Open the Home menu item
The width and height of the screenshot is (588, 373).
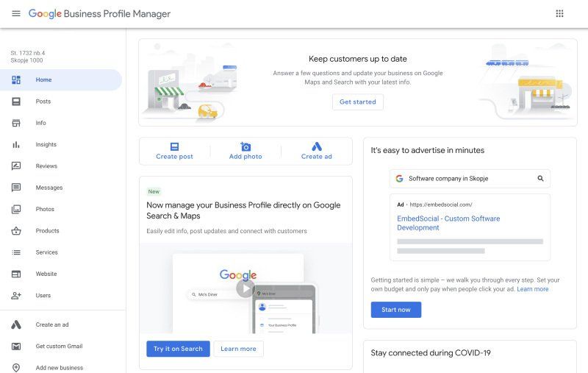[61, 79]
